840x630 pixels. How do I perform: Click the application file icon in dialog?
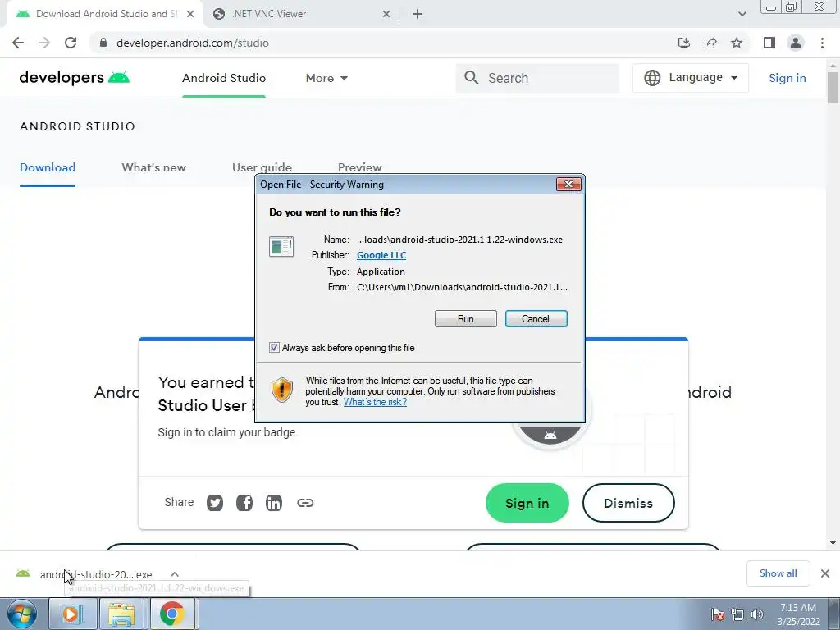pyautogui.click(x=281, y=246)
